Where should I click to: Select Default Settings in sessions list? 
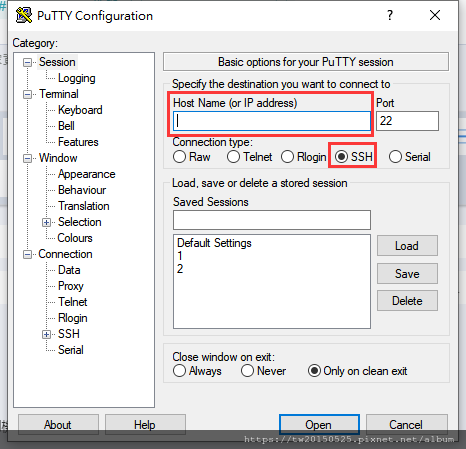pyautogui.click(x=214, y=243)
